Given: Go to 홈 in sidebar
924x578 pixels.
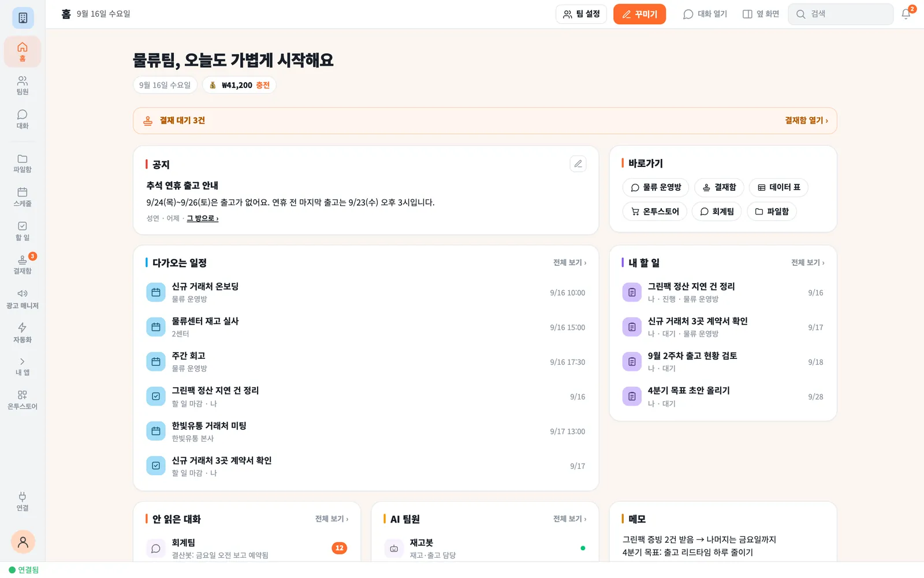Looking at the screenshot, I should coord(23,51).
